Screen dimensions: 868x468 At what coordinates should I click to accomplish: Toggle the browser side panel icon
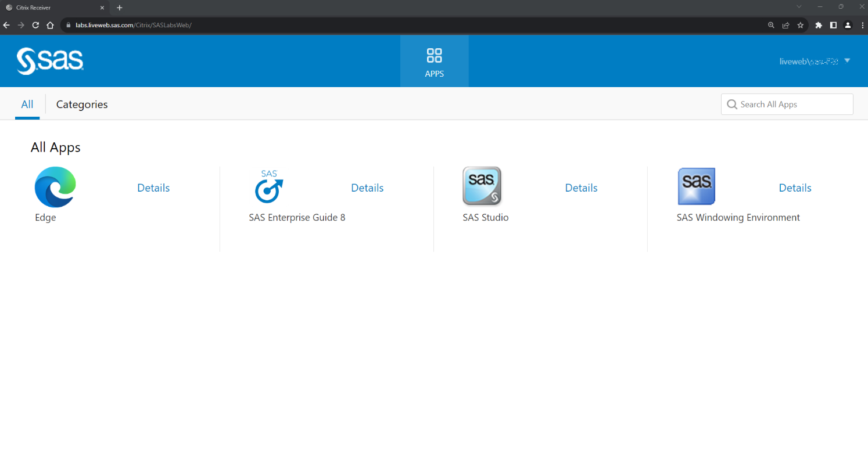833,25
